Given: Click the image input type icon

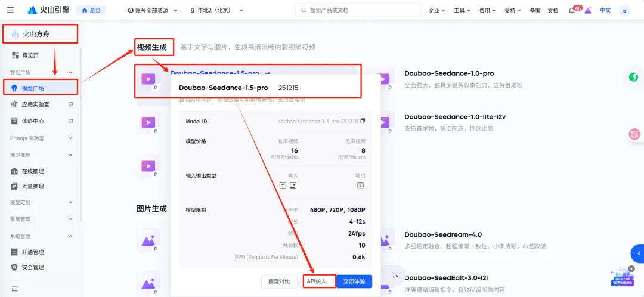Looking at the screenshot, I should [x=293, y=185].
